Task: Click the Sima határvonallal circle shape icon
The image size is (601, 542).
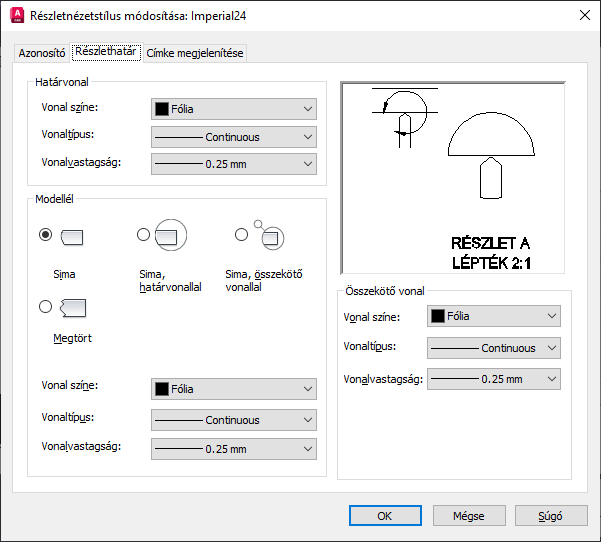Action: point(171,235)
